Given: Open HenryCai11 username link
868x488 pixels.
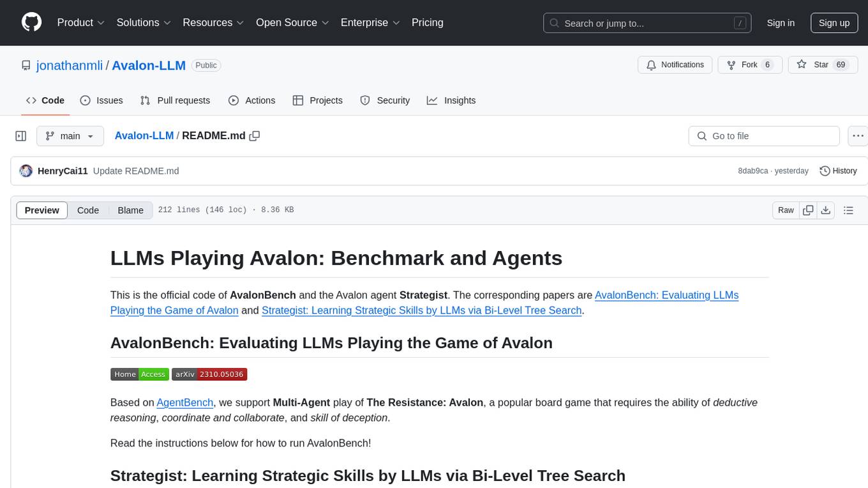Looking at the screenshot, I should (63, 171).
